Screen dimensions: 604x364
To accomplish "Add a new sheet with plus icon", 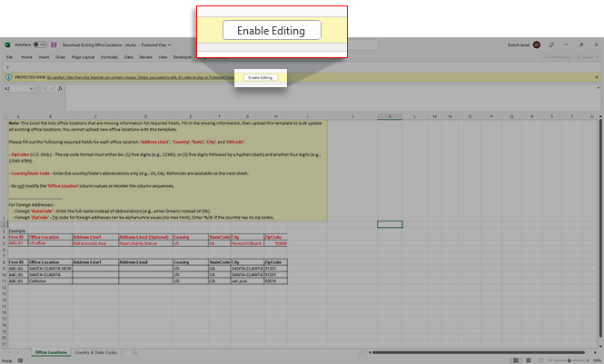I will [134, 352].
